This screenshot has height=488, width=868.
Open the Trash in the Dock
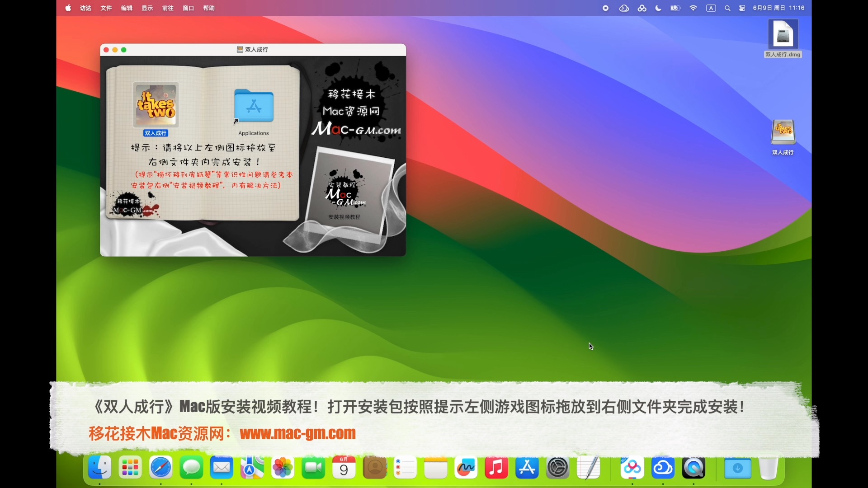tap(768, 467)
